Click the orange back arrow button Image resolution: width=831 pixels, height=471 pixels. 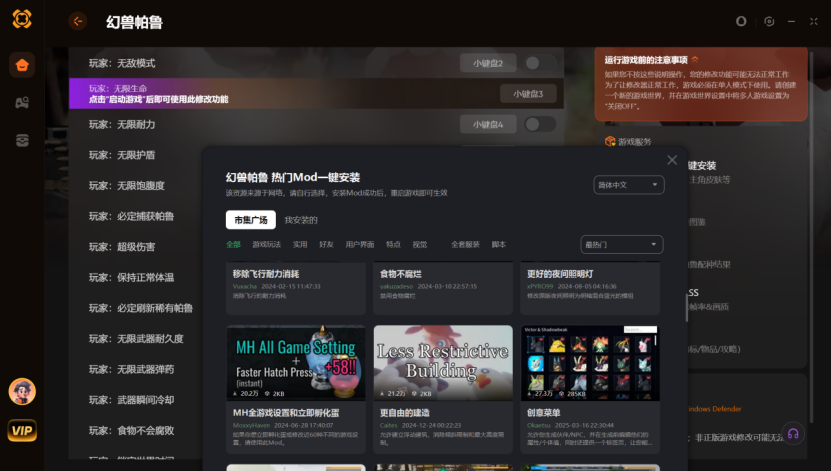point(78,21)
